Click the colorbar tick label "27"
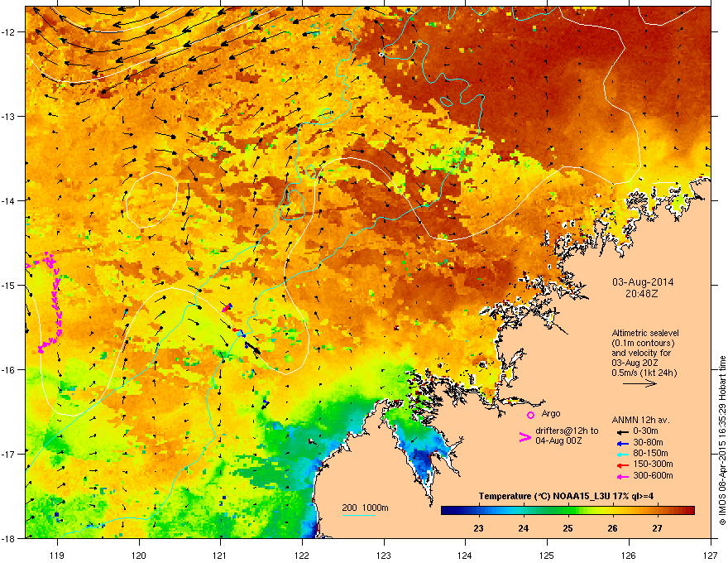 (x=657, y=528)
